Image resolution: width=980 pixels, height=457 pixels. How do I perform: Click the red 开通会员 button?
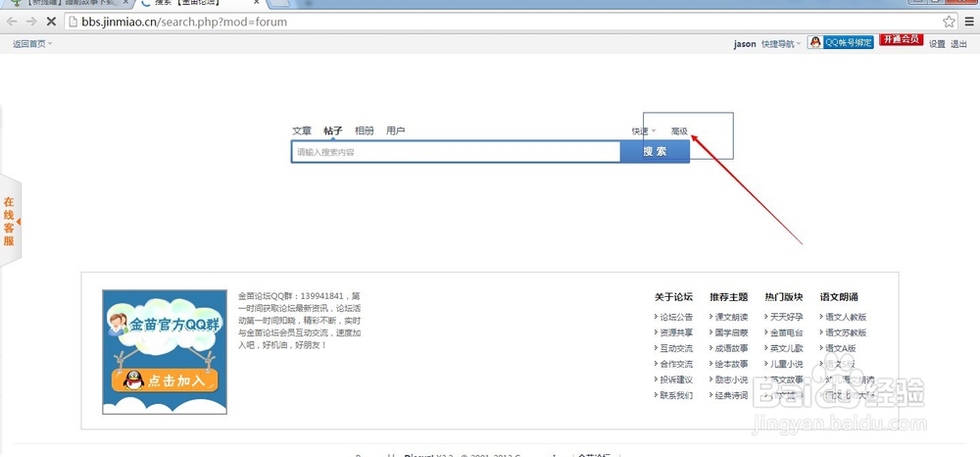[901, 40]
